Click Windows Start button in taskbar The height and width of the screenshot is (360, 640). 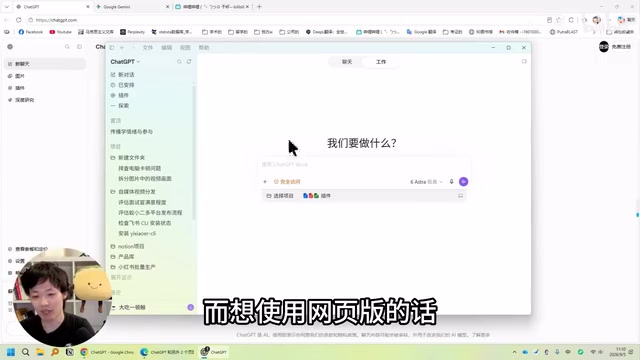[x=11, y=352]
